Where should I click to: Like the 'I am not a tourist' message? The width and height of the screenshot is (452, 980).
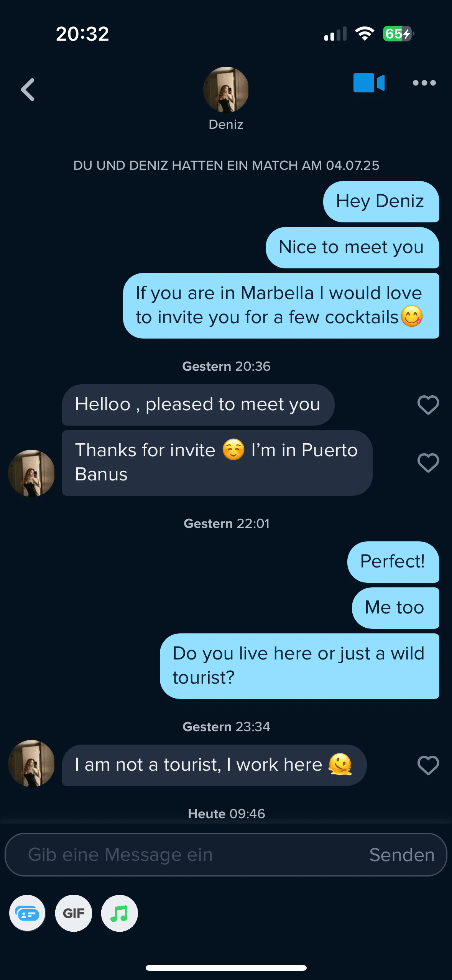428,765
